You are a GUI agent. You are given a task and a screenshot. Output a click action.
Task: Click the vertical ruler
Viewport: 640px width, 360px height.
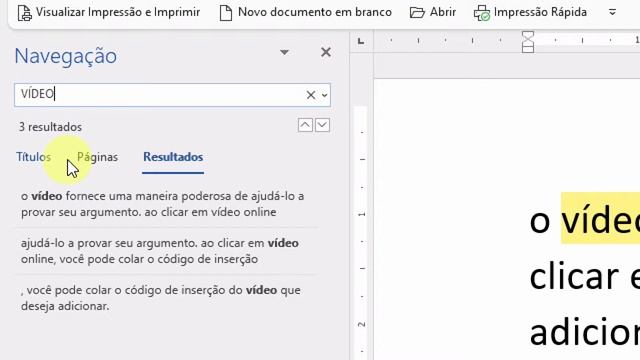coord(361,233)
